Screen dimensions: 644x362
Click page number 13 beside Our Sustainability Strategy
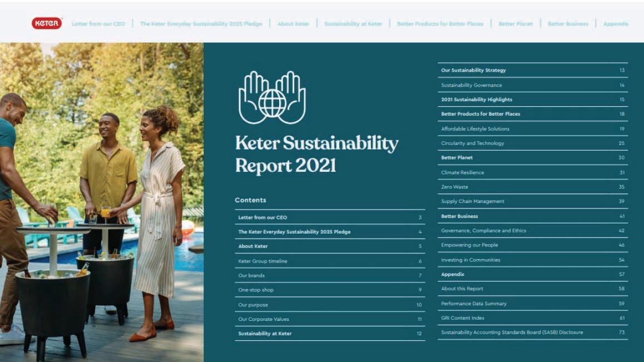(622, 70)
